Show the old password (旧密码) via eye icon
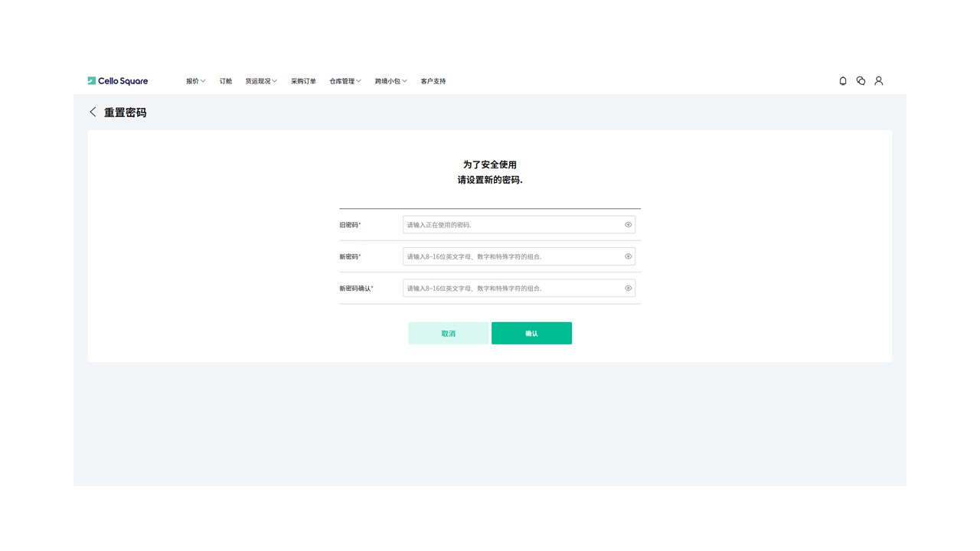This screenshot has width=980, height=551. tap(628, 225)
